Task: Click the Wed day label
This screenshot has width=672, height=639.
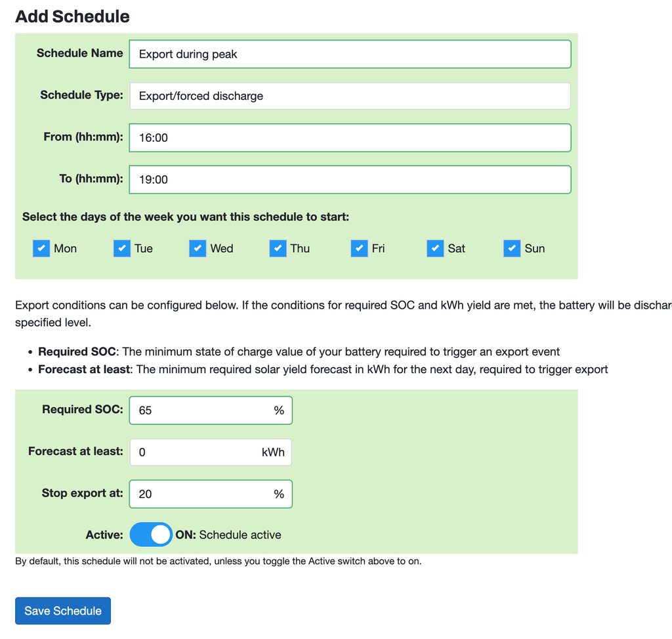Action: point(222,248)
